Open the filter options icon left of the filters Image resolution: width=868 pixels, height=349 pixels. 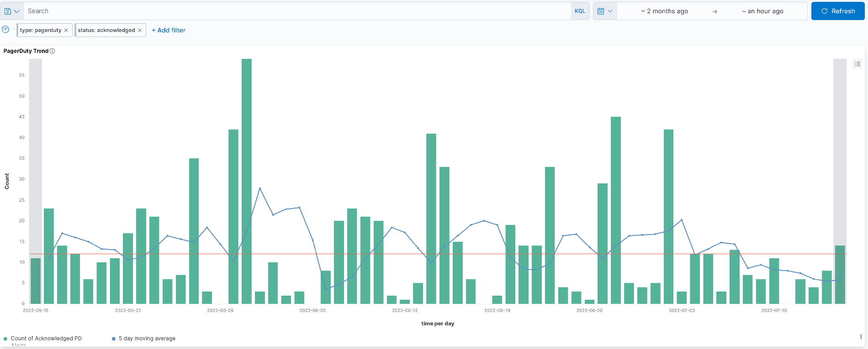click(x=5, y=30)
